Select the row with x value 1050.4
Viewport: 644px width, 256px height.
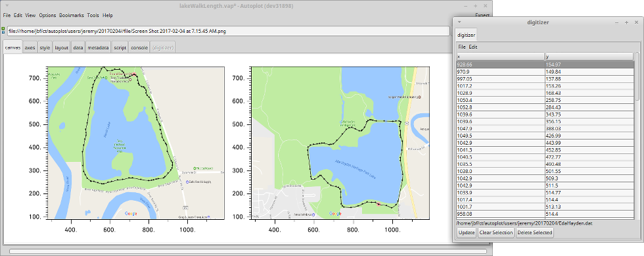[x=545, y=100]
